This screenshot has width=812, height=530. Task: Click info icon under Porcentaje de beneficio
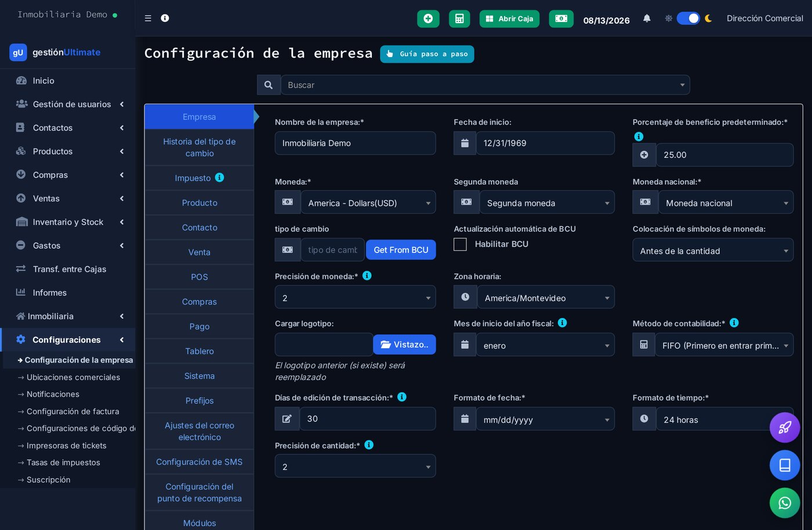pos(639,136)
